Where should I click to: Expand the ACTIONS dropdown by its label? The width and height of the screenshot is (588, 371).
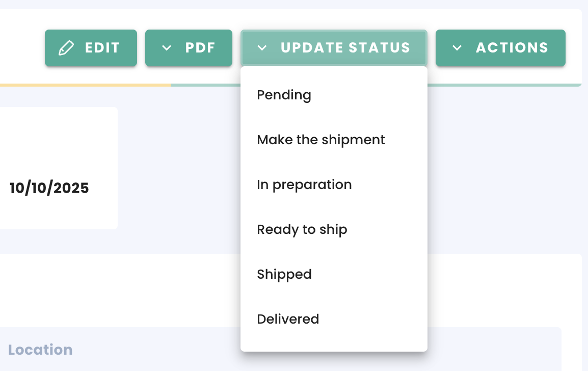512,48
